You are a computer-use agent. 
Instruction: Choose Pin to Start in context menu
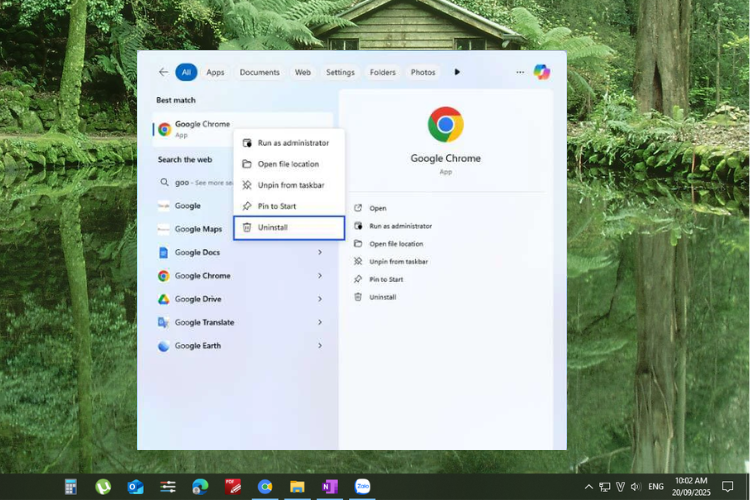[289, 206]
